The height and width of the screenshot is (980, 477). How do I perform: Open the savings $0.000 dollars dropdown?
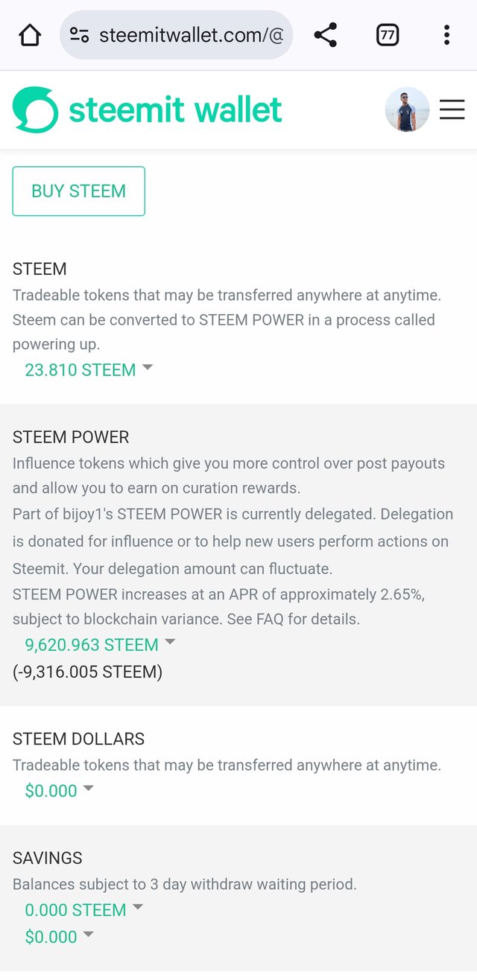(x=60, y=937)
